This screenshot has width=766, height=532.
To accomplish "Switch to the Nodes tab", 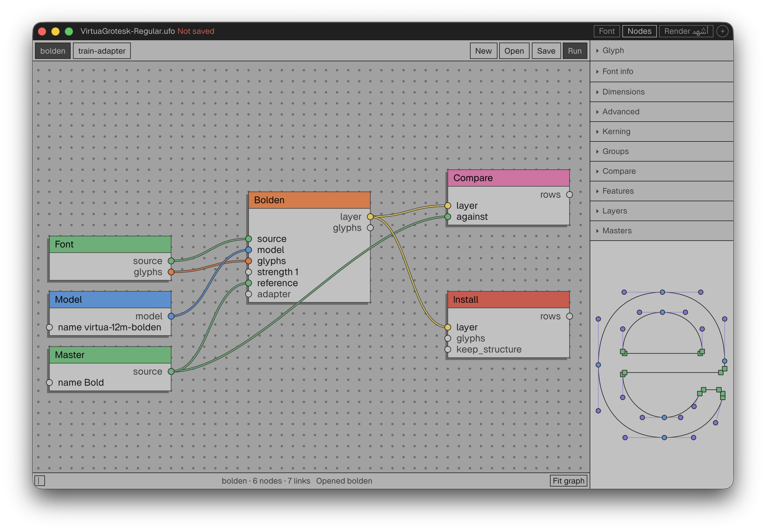I will pos(639,31).
